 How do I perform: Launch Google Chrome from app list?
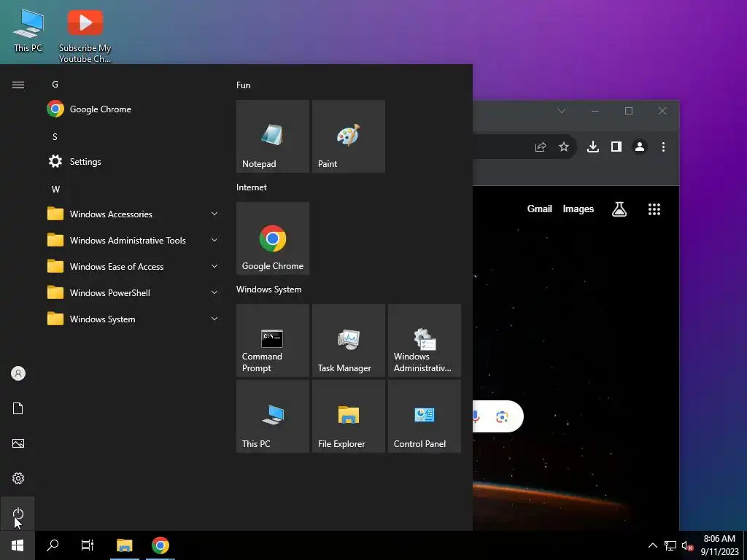[133, 109]
